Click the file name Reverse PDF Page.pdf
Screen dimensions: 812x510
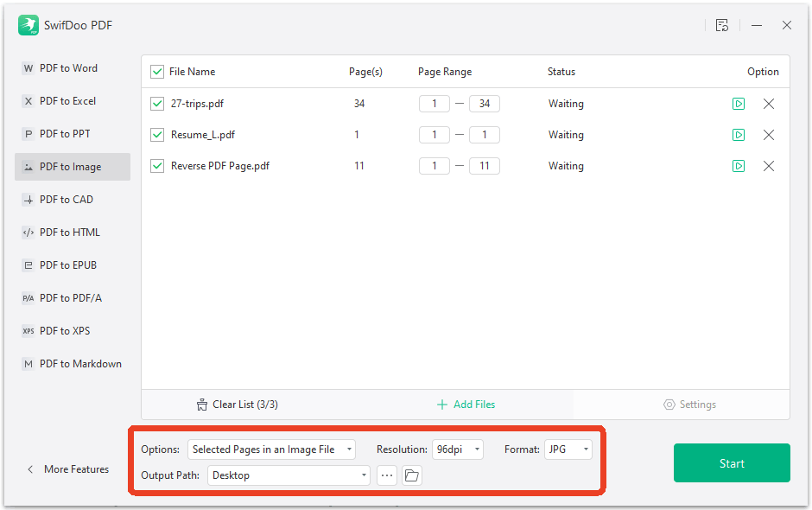point(220,166)
